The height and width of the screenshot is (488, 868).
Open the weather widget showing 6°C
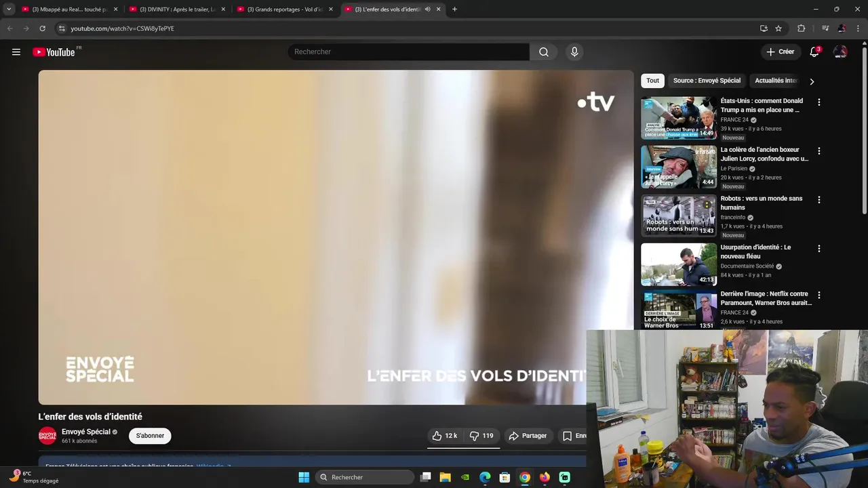click(x=34, y=477)
